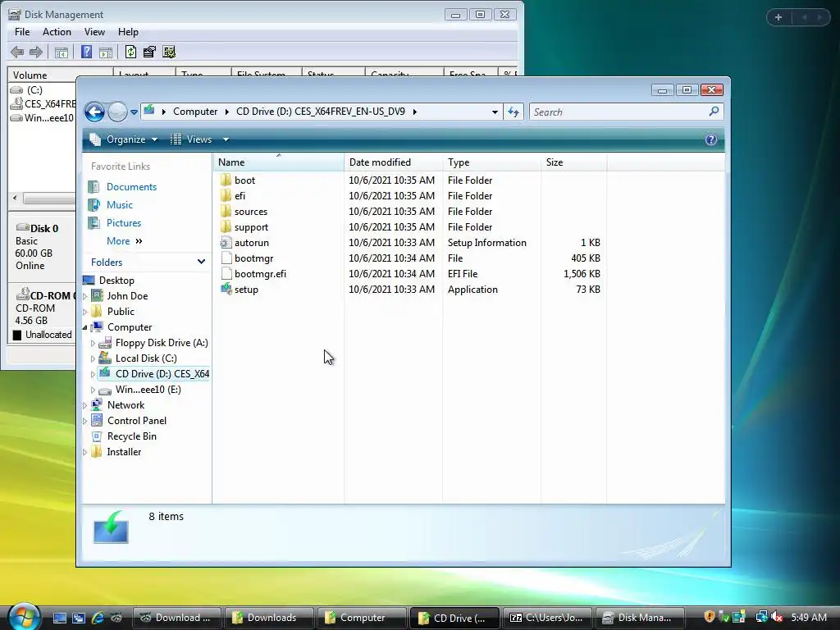Click the left scroll arrow in Disk Management volume list
Image resolution: width=840 pixels, height=630 pixels.
[15, 199]
